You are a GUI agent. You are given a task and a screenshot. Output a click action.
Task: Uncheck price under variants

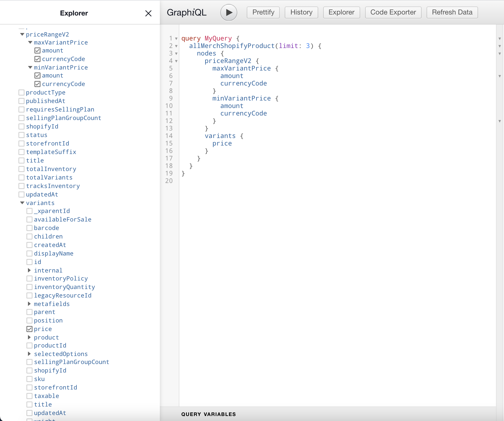click(x=29, y=329)
